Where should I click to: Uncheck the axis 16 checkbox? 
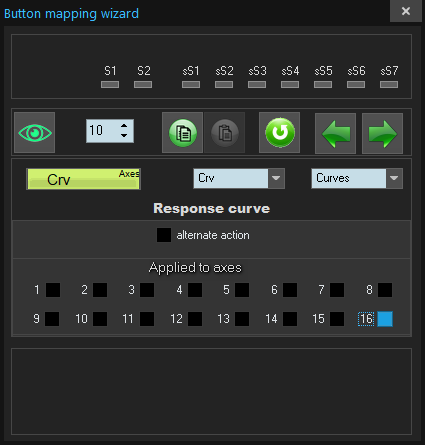(385, 319)
